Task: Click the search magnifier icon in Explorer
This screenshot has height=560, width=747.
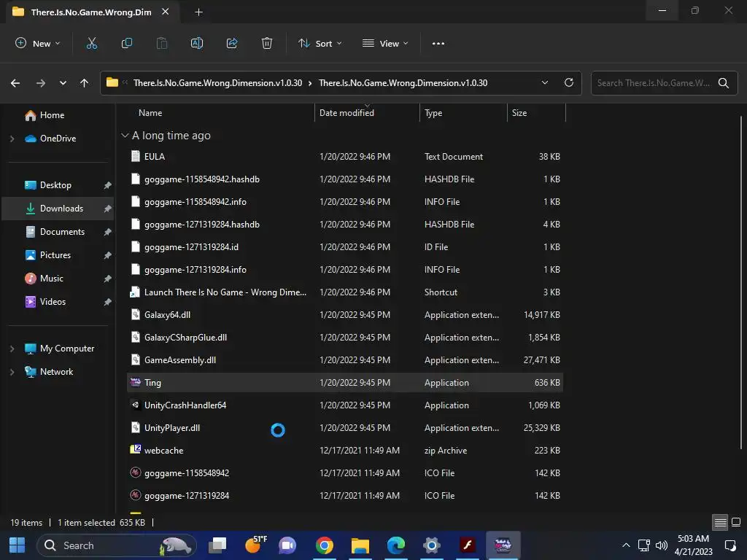Action: 723,83
